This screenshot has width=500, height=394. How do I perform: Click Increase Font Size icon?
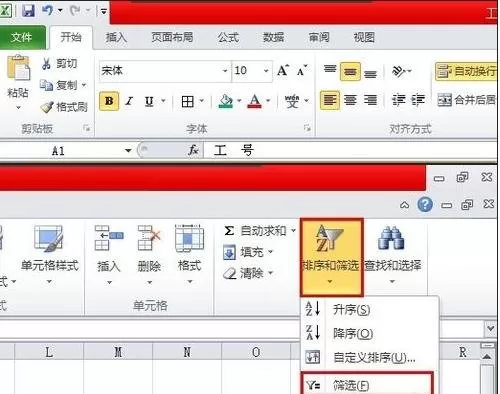[x=283, y=71]
